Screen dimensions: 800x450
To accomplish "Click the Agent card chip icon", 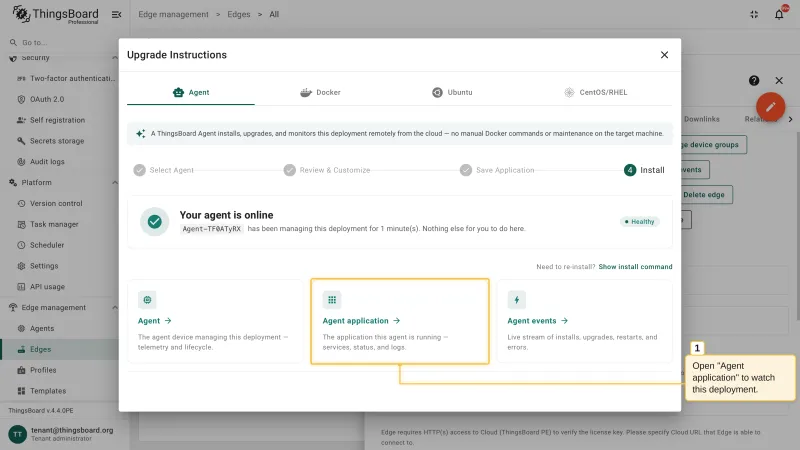I will coord(147,300).
